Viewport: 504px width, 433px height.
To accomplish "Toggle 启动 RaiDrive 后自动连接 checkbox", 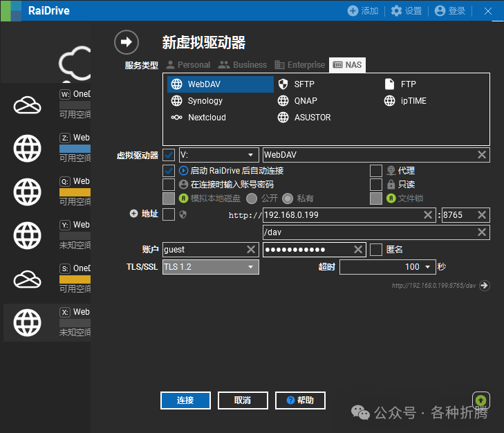I will tap(169, 170).
